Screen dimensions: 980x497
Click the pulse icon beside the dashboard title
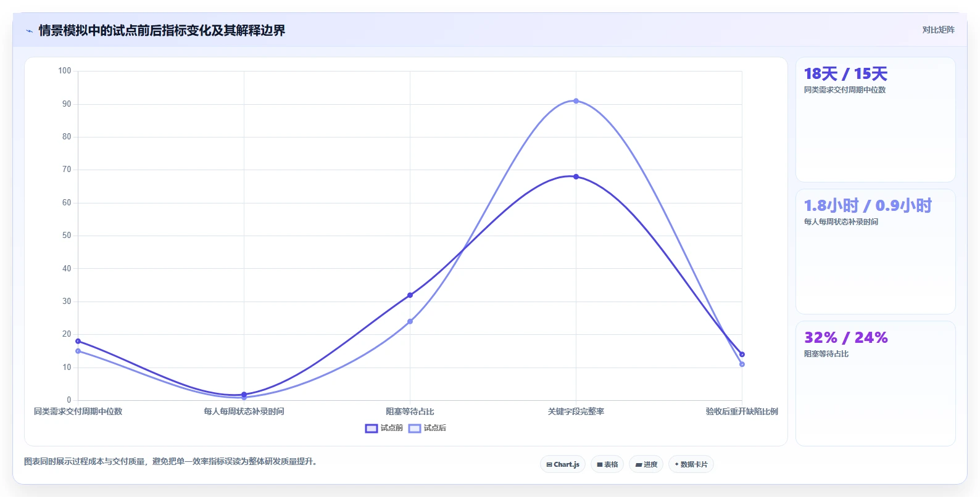[29, 31]
